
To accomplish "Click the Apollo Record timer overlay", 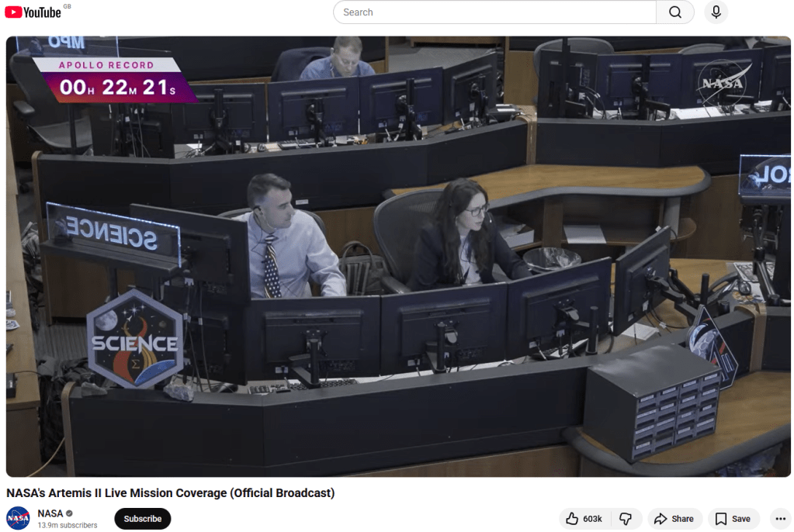I will click(116, 80).
